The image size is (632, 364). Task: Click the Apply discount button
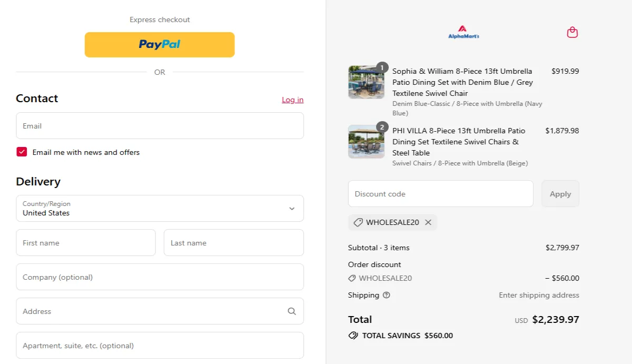560,193
